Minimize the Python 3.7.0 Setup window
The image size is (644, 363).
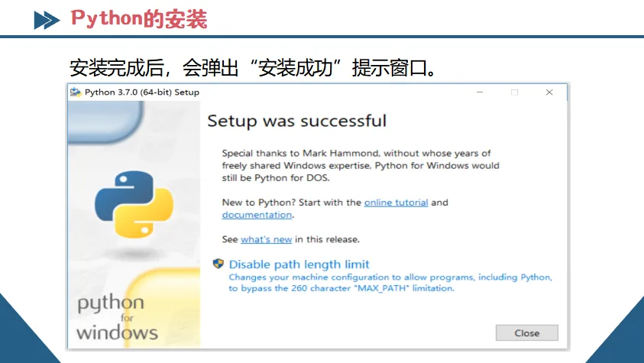[x=479, y=92]
